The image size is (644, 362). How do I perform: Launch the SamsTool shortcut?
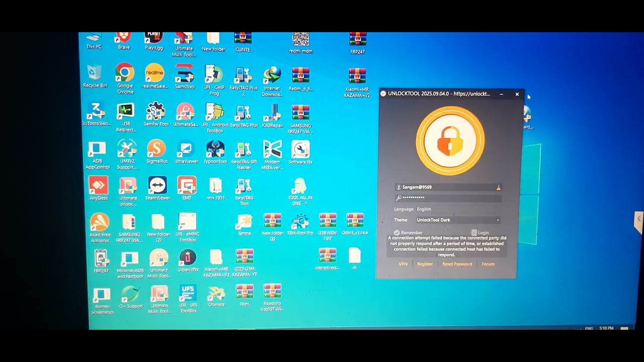click(x=185, y=76)
